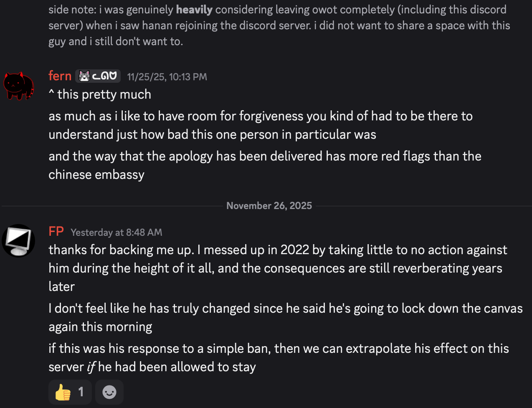Select the '^ this pretty much' message
The height and width of the screenshot is (408, 532).
pos(100,94)
